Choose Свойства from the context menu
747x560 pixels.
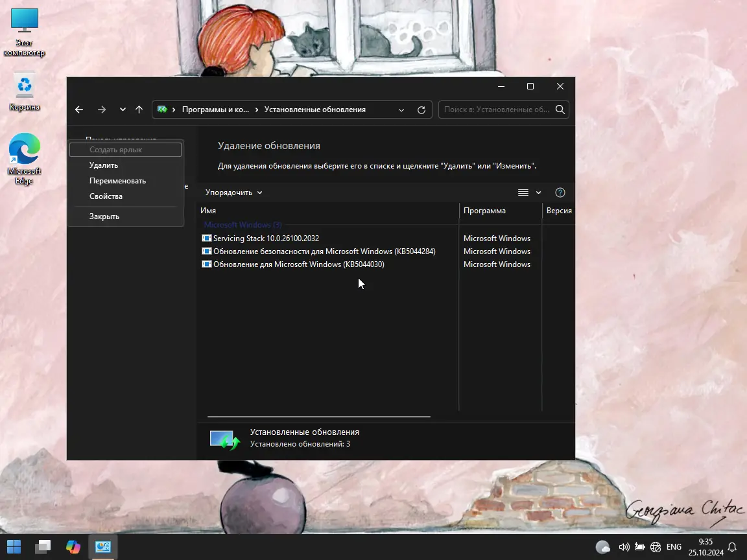(x=106, y=196)
